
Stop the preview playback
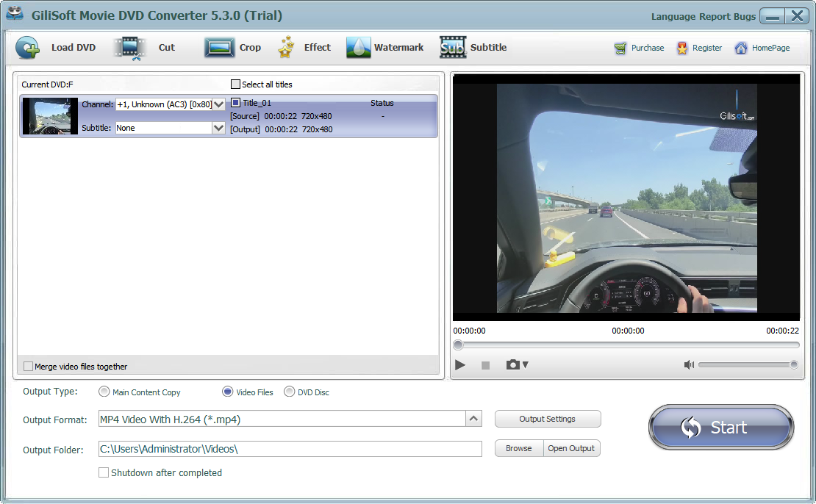pyautogui.click(x=485, y=366)
